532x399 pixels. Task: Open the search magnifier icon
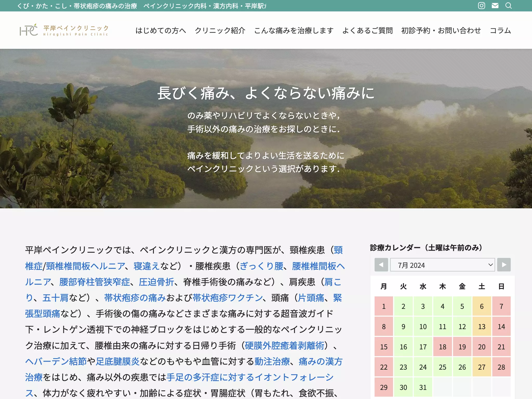tap(509, 5)
